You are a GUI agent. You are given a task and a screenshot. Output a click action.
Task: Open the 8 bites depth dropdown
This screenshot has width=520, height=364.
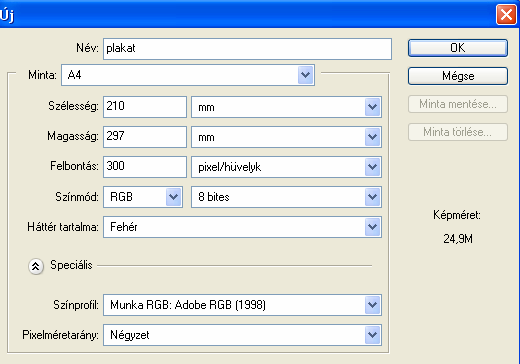point(286,197)
